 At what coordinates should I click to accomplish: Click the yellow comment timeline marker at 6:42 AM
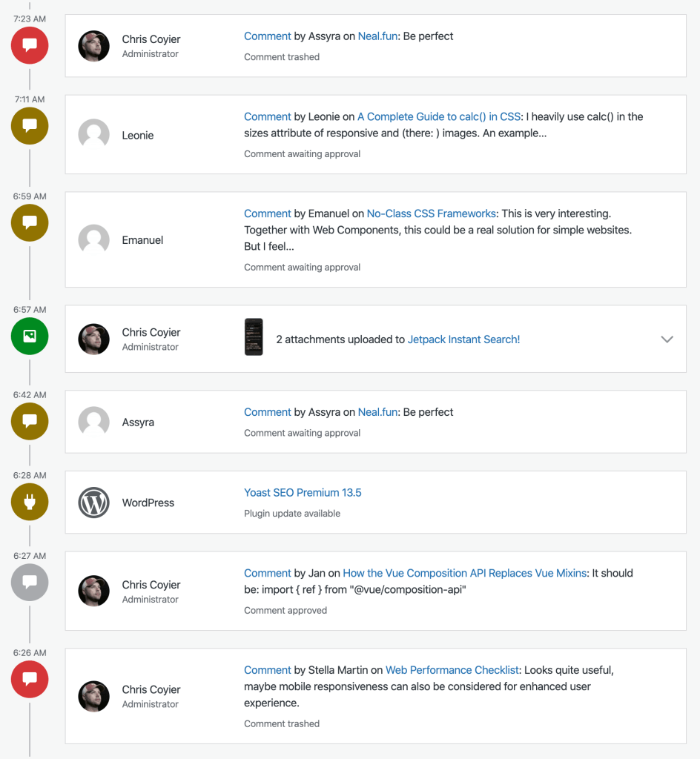30,422
